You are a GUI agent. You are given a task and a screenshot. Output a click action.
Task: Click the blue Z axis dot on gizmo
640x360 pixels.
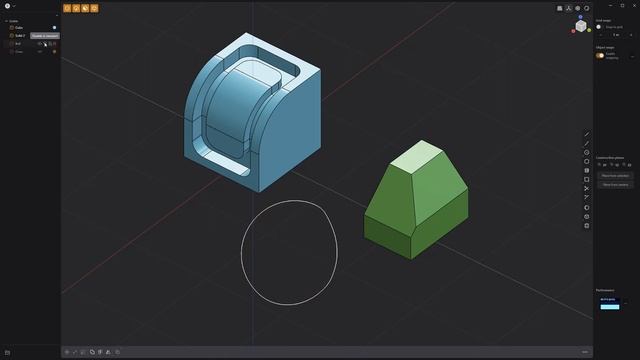[x=580, y=17]
